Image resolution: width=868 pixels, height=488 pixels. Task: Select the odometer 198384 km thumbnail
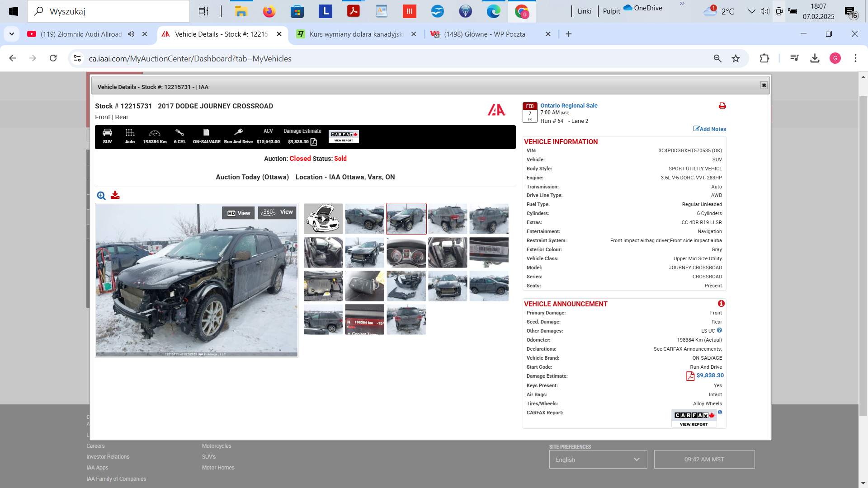(x=364, y=319)
